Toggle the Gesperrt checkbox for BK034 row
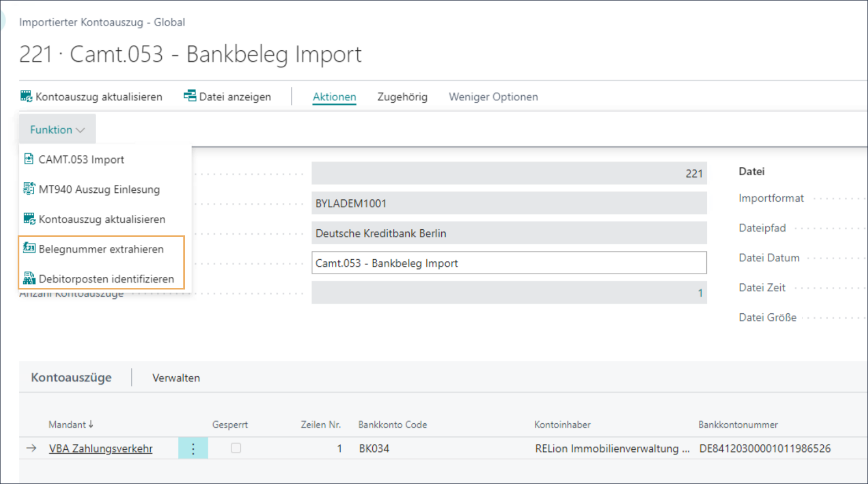The image size is (868, 484). 236,448
